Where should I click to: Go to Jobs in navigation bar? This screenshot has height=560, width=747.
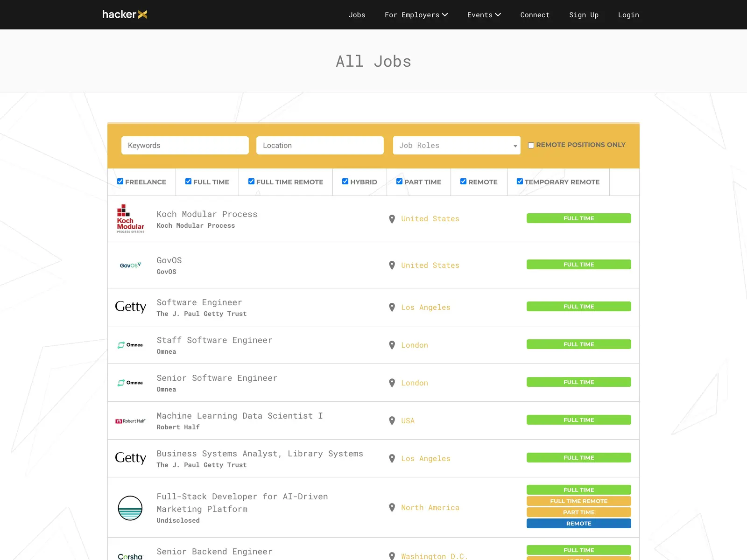357,15
